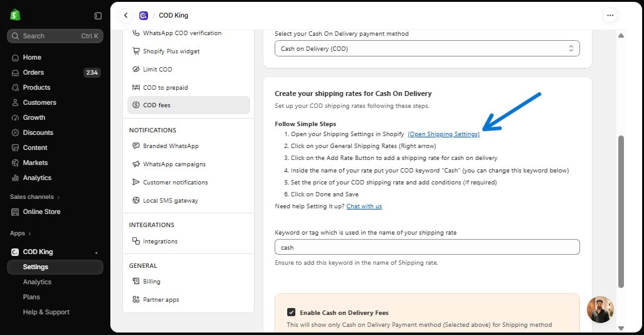This screenshot has height=335, width=644.
Task: Expand the Apps section
Action: (20, 233)
